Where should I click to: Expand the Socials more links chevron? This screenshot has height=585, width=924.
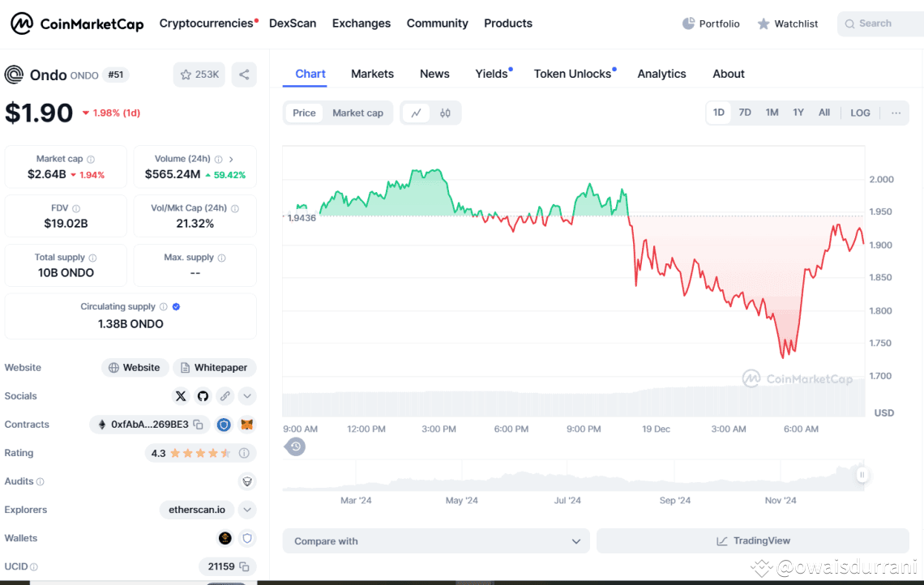coord(247,396)
